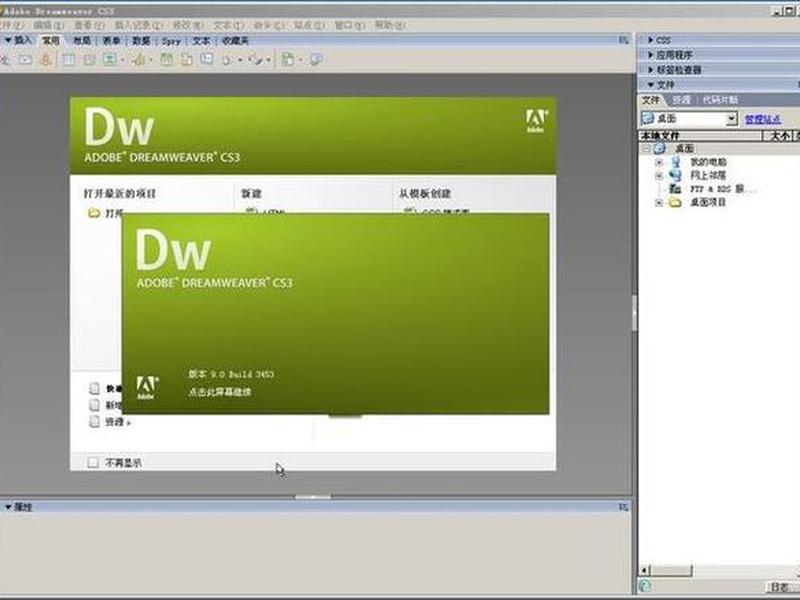
Task: Click the Comment insert icon
Action: click(207, 59)
